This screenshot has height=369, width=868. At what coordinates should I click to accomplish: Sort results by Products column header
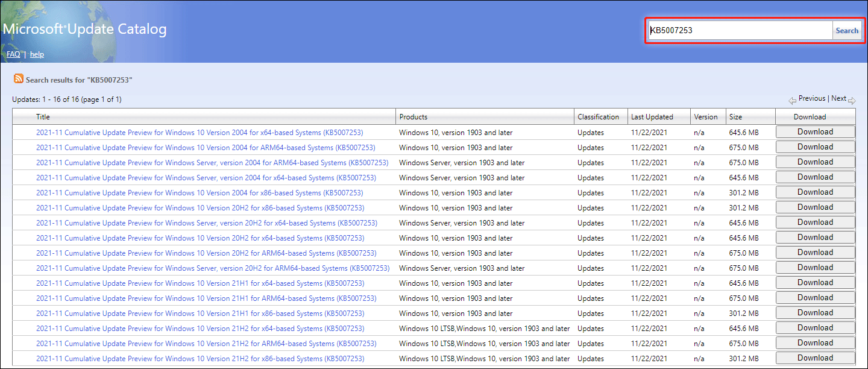click(x=413, y=117)
